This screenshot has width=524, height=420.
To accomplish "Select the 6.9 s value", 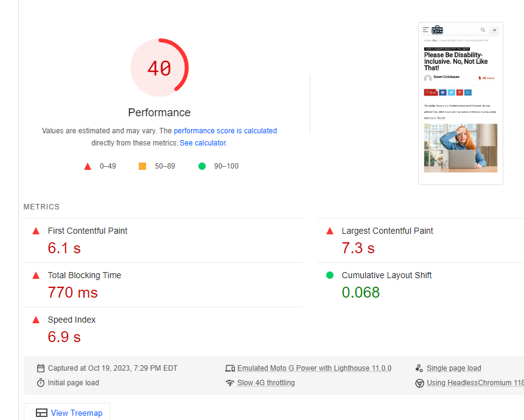I will (x=64, y=337).
